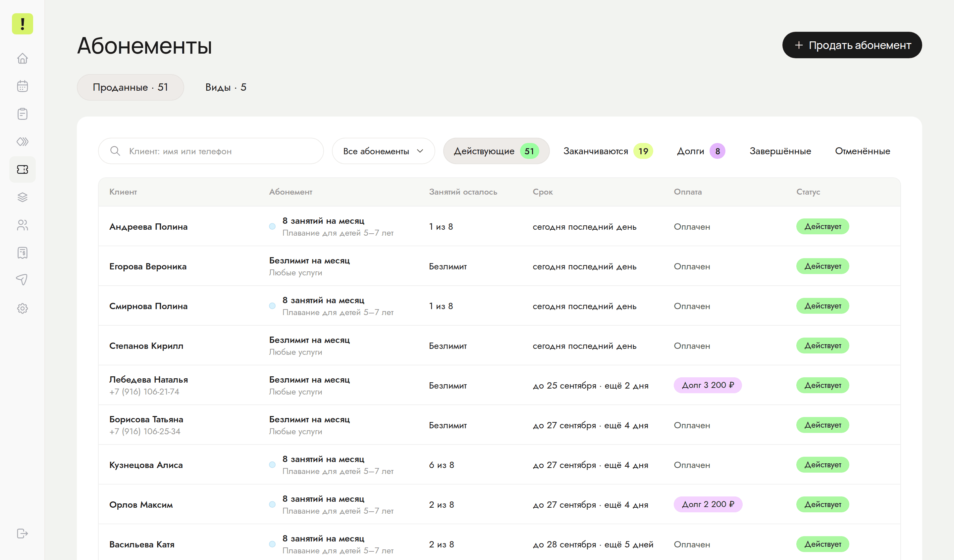The image size is (954, 560).
Task: Open client Васильева Катя
Action: [x=142, y=544]
